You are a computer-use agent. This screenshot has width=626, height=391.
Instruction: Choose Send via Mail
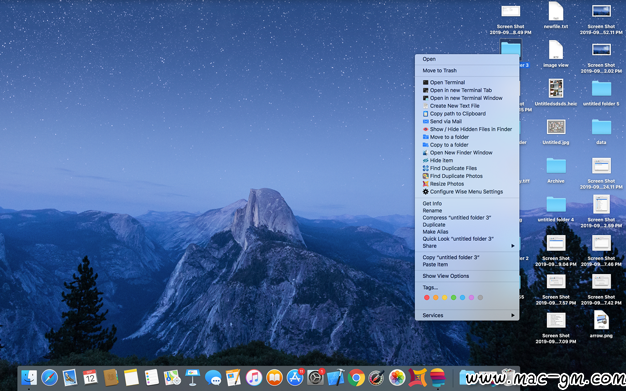[467, 121]
